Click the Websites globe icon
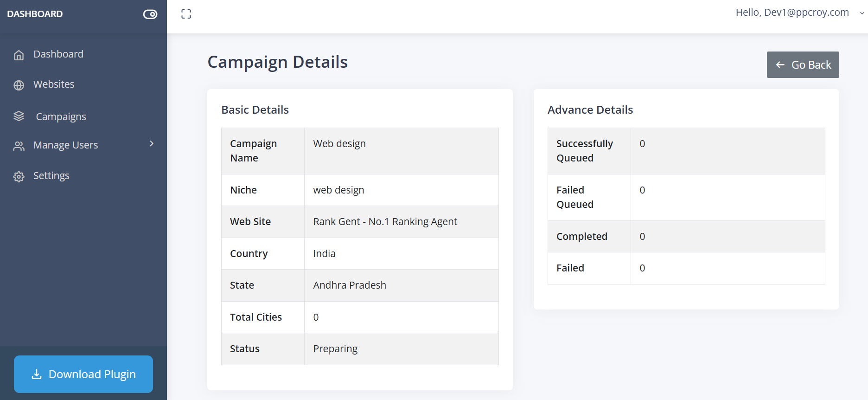This screenshot has width=868, height=400. (19, 85)
